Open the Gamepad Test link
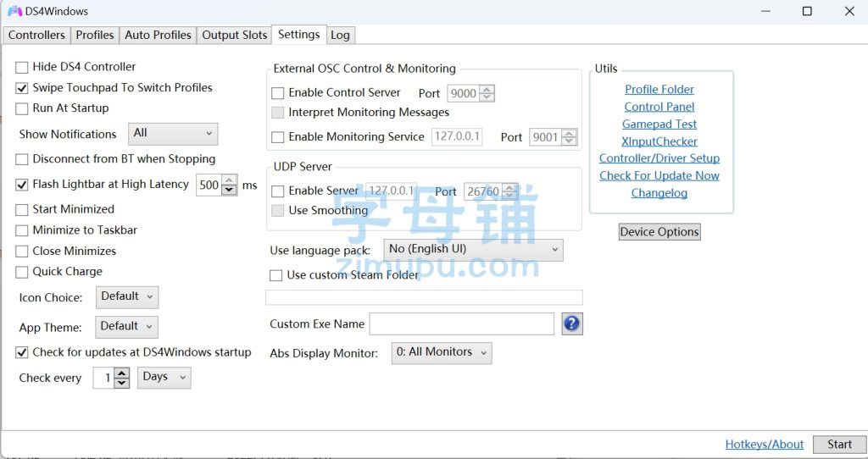The image size is (868, 459). 659,124
